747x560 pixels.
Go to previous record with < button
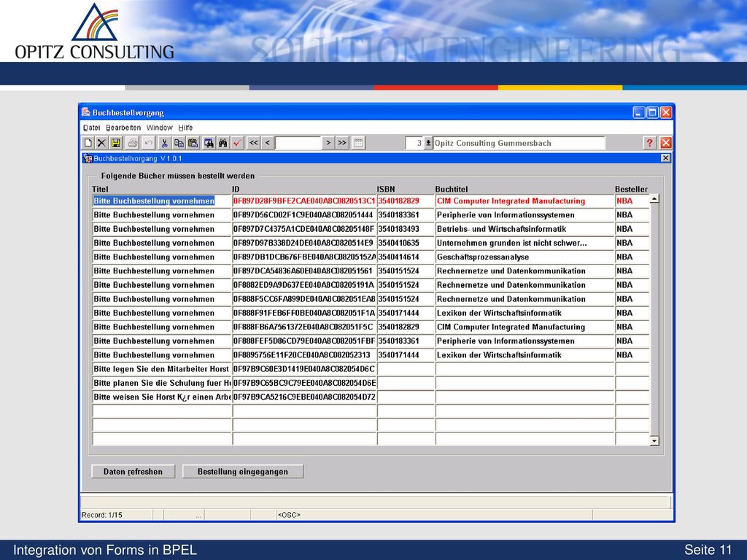click(268, 143)
